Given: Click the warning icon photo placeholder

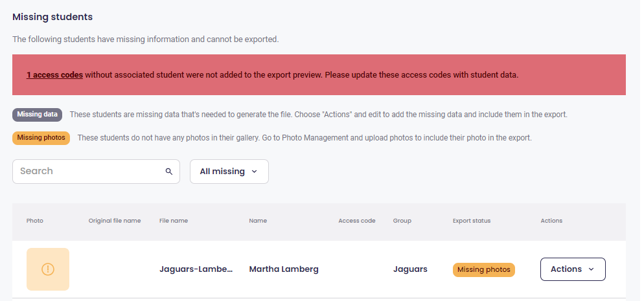Looking at the screenshot, I should (48, 269).
